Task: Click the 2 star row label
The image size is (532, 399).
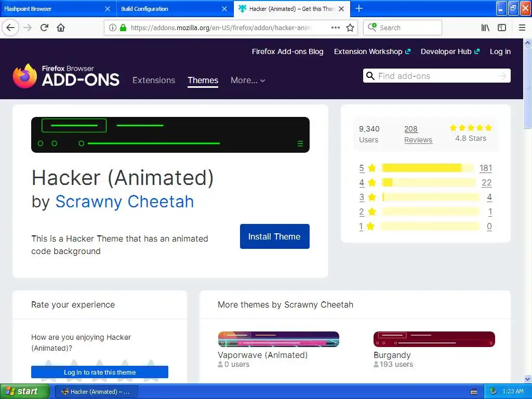Action: point(367,212)
